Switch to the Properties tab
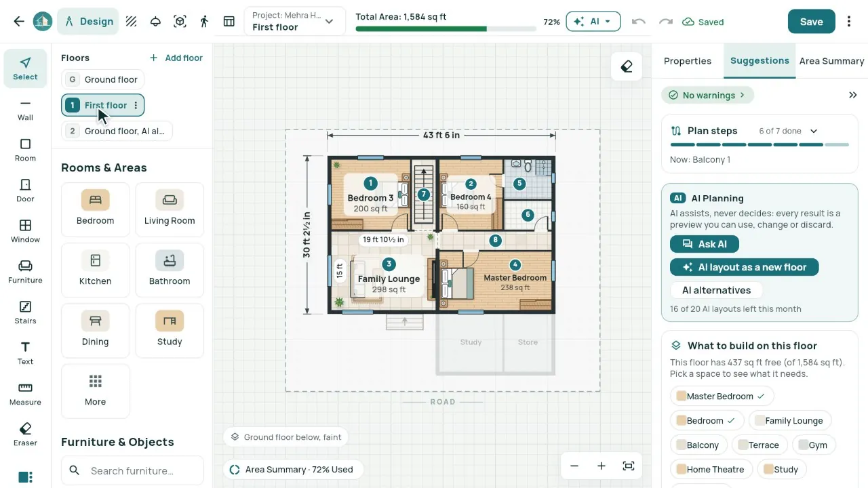868x488 pixels. 688,61
